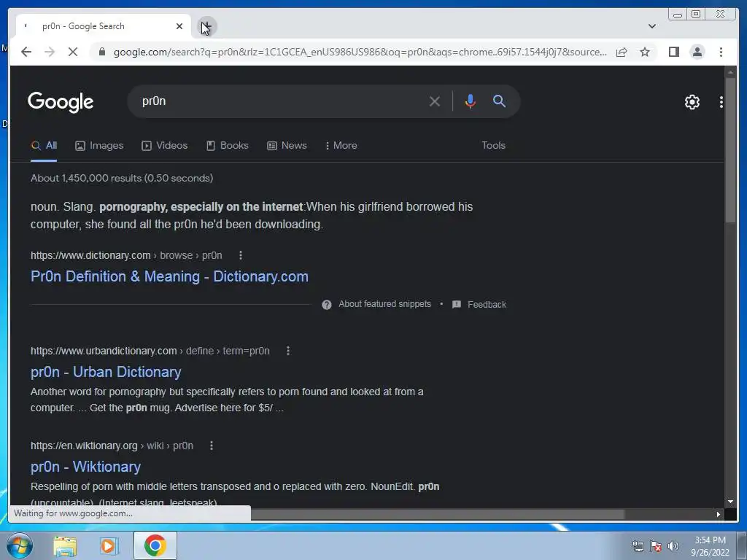Switch to the Images tab
This screenshot has width=747, height=560.
[x=99, y=146]
